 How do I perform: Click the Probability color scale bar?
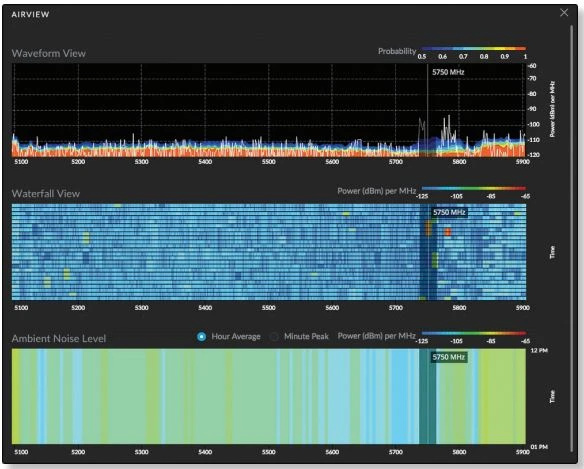click(x=473, y=49)
